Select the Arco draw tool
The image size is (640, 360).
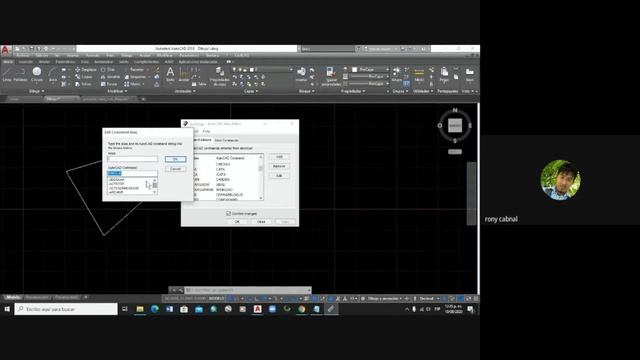(x=53, y=75)
